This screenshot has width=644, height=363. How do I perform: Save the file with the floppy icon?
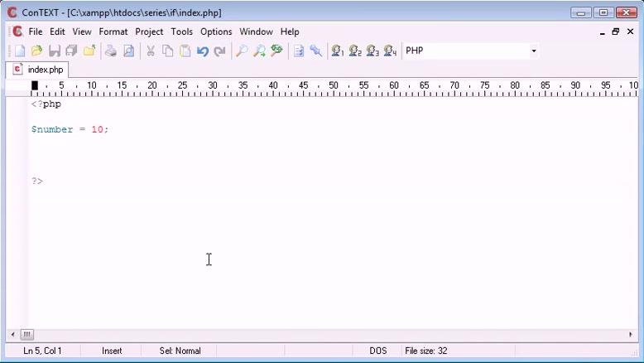pyautogui.click(x=54, y=51)
